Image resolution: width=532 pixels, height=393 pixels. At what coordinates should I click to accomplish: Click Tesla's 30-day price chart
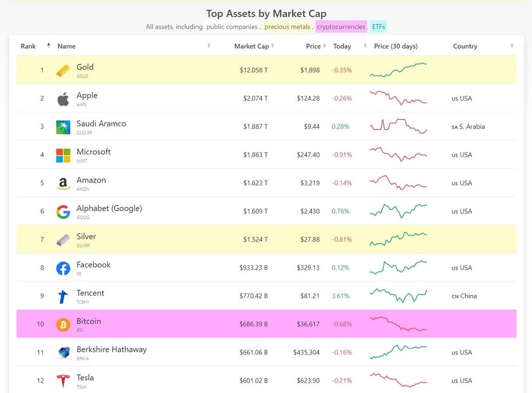coord(398,380)
